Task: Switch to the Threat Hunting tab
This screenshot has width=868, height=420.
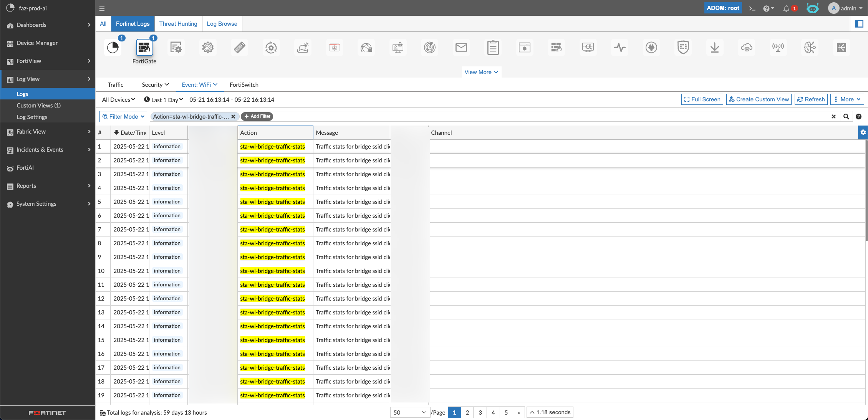Action: pyautogui.click(x=178, y=24)
